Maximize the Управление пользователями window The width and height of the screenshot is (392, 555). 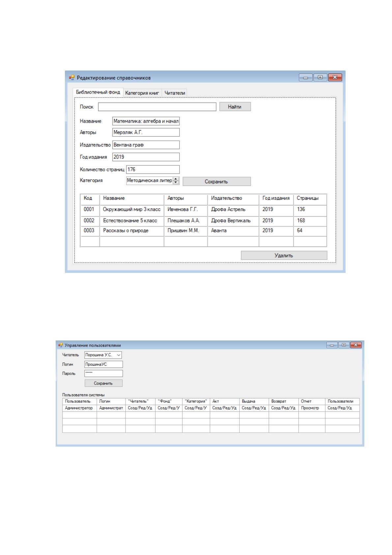(x=344, y=345)
